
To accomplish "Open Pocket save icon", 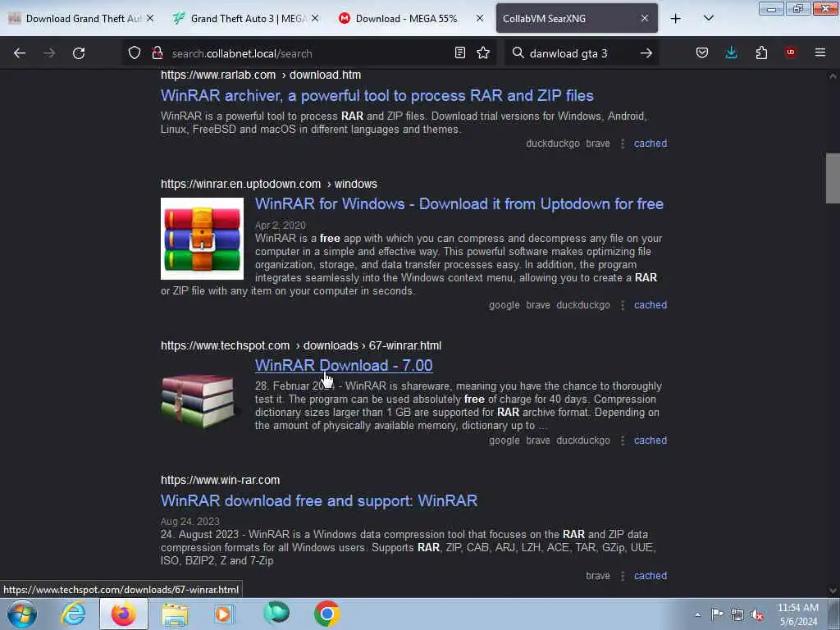I will point(702,53).
